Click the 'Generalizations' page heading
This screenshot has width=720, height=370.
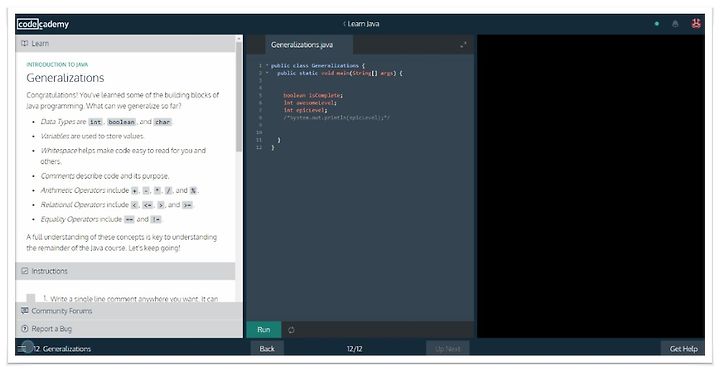pyautogui.click(x=65, y=78)
